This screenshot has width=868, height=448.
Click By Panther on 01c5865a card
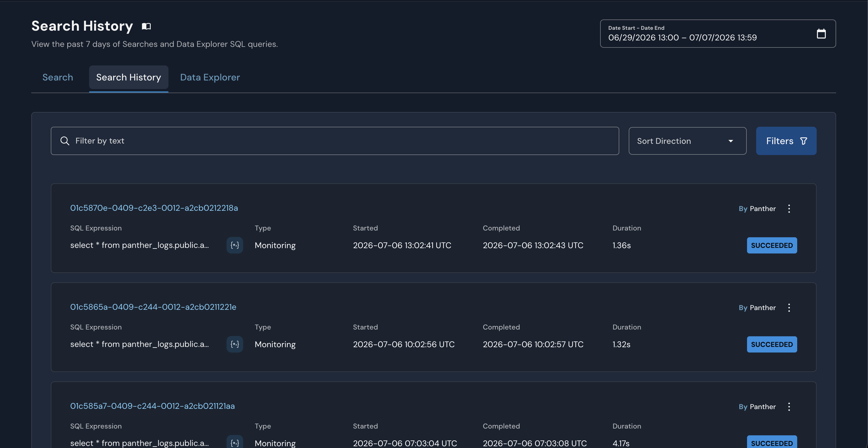[757, 307]
